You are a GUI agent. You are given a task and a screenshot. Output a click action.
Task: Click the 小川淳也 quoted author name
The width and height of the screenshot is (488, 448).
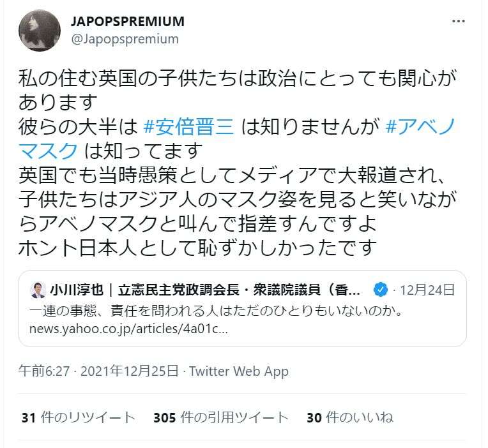tap(77, 290)
